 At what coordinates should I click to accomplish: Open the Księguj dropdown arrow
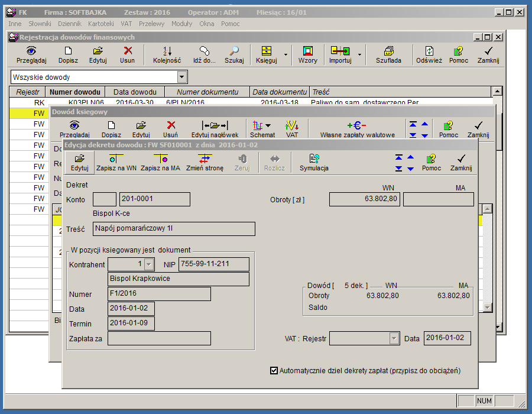[x=286, y=54]
